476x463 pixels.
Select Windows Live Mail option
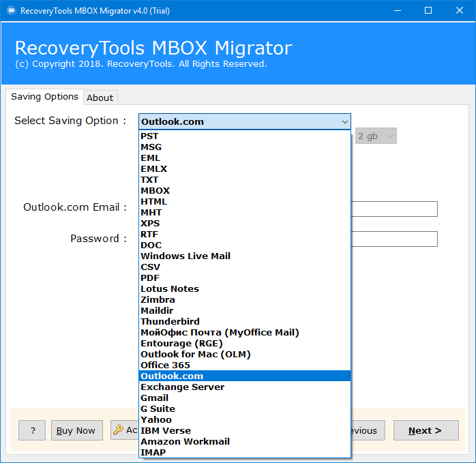pyautogui.click(x=245, y=256)
